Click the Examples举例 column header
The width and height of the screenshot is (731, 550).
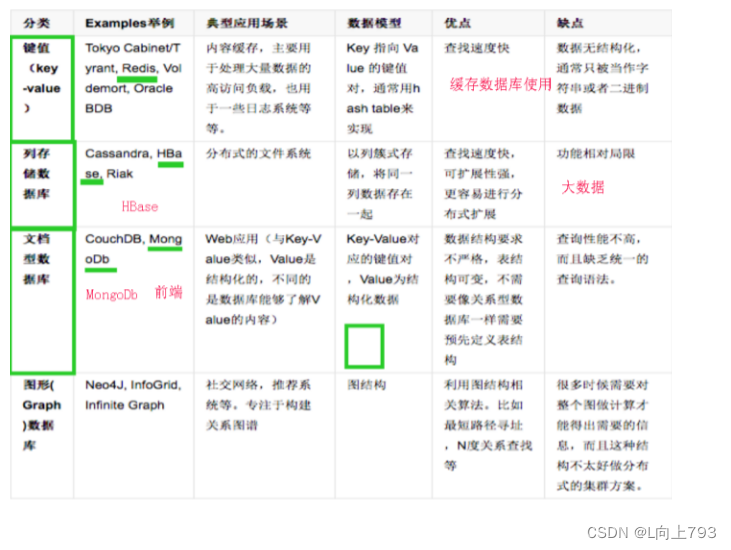click(133, 23)
